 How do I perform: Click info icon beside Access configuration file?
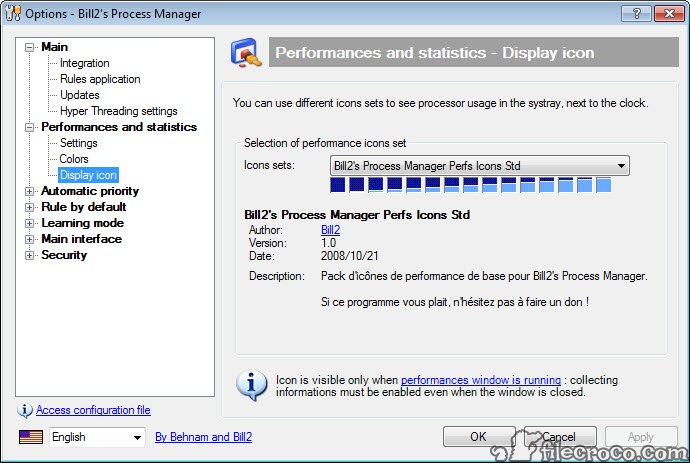[25, 410]
